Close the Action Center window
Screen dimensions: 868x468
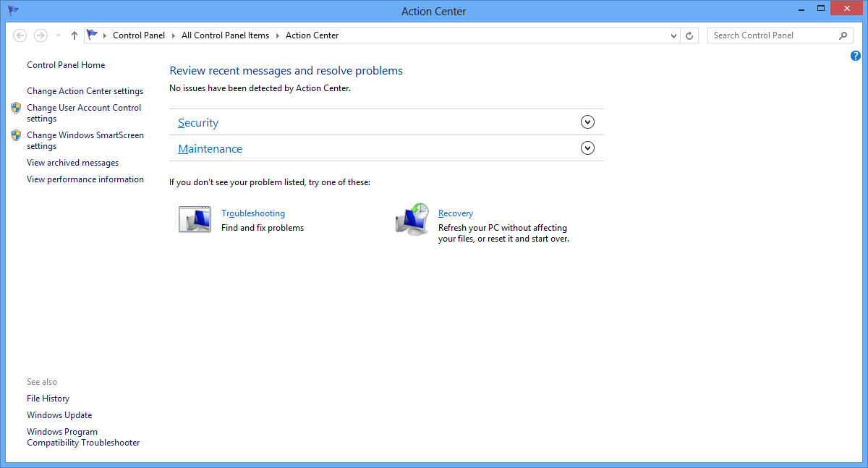point(846,9)
